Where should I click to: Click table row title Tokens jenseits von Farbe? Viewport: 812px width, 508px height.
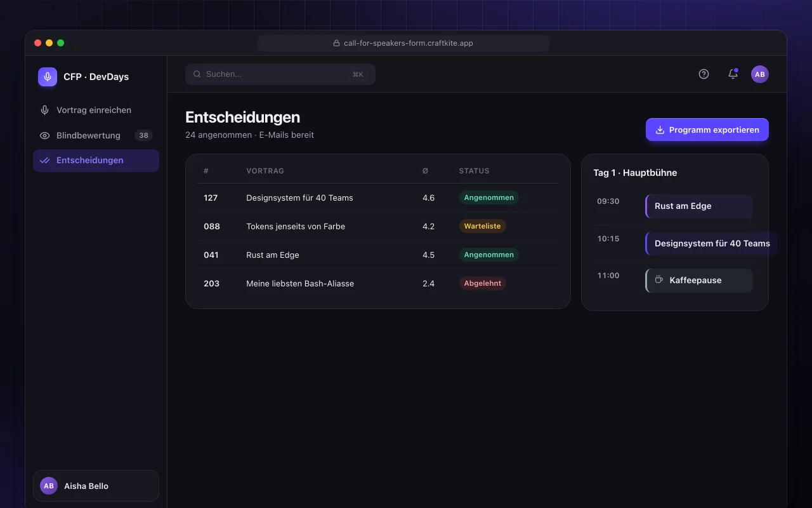pos(296,226)
